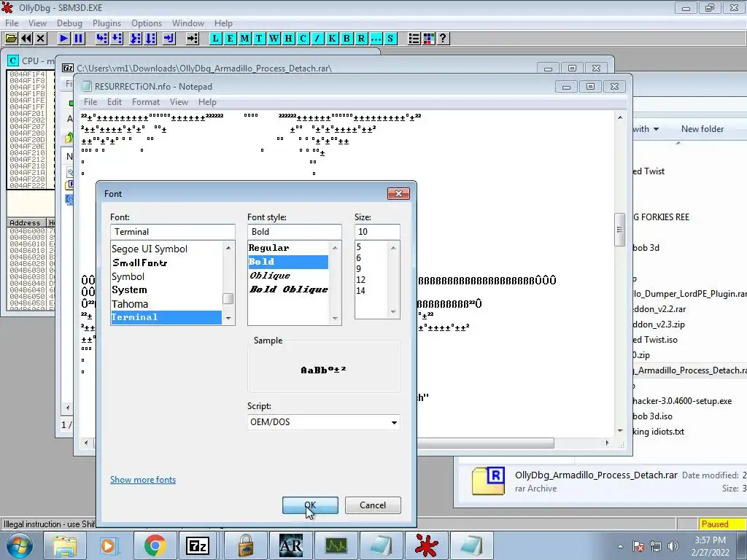Open OllyDbg Plugins menu
This screenshot has height=560, width=747.
pyautogui.click(x=107, y=23)
